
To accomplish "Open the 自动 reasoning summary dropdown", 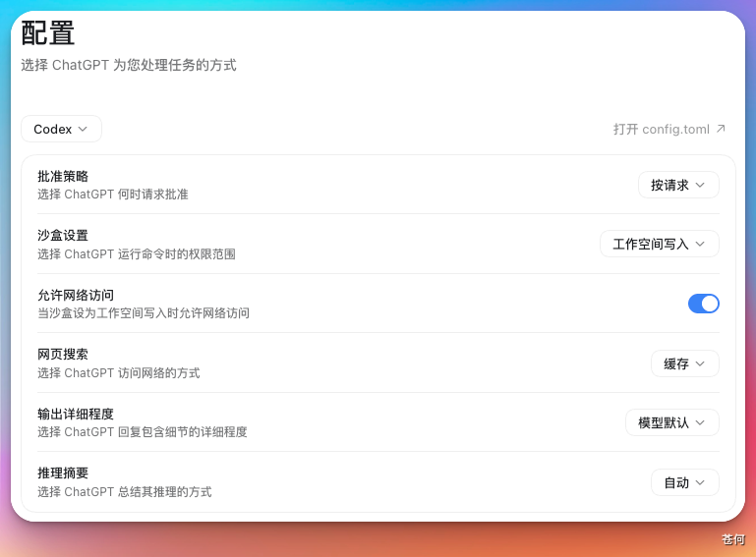I will point(684,482).
